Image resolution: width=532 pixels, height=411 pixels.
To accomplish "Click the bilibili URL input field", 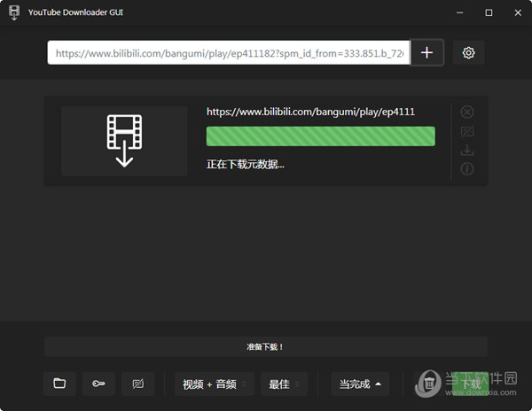I will (x=229, y=52).
